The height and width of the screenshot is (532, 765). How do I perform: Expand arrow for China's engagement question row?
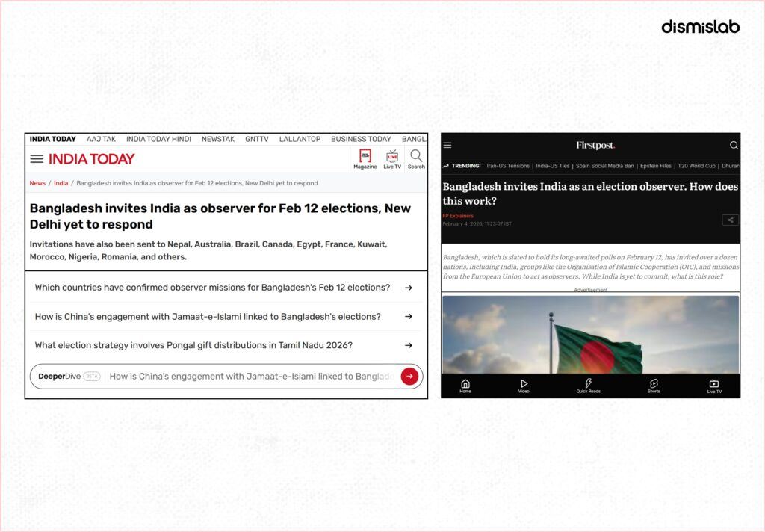coord(409,317)
